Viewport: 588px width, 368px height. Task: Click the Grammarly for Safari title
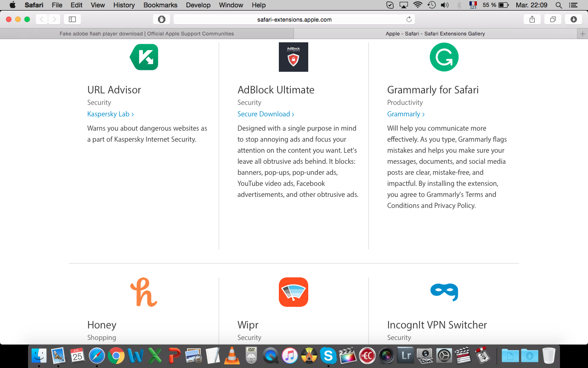(433, 90)
